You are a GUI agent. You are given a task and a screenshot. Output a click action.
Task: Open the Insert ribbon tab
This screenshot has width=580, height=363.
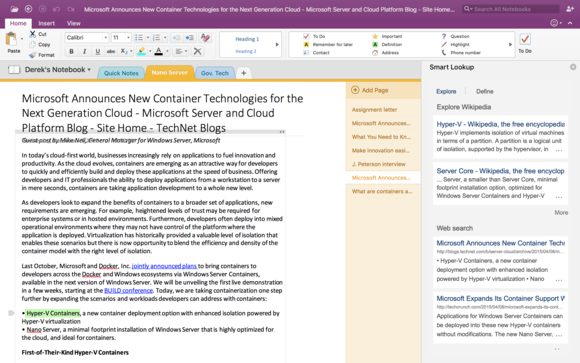[47, 23]
